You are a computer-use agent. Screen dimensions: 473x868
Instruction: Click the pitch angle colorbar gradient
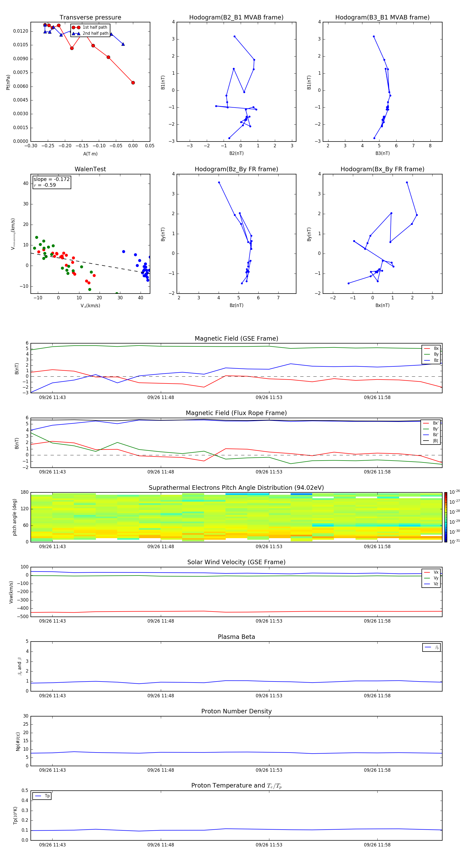(446, 517)
